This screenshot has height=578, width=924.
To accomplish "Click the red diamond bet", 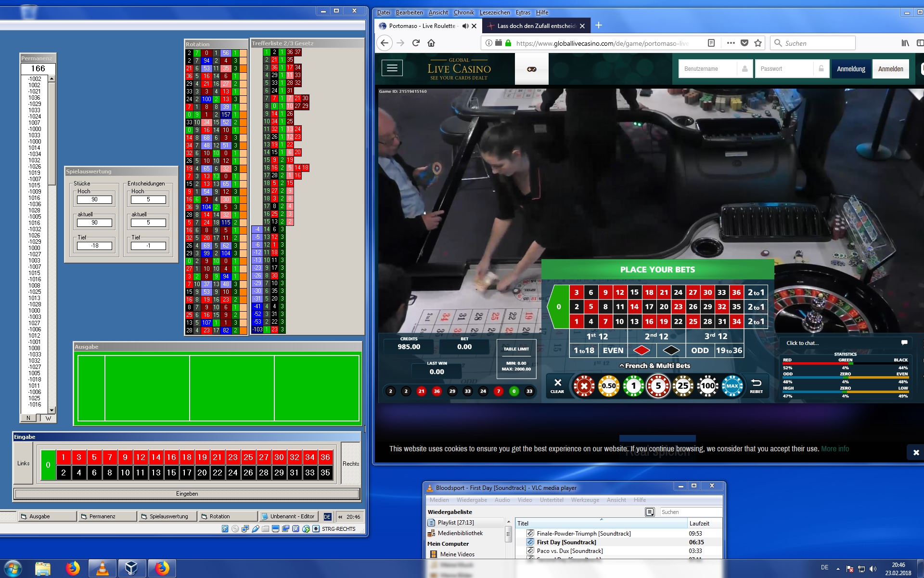I will pyautogui.click(x=641, y=350).
